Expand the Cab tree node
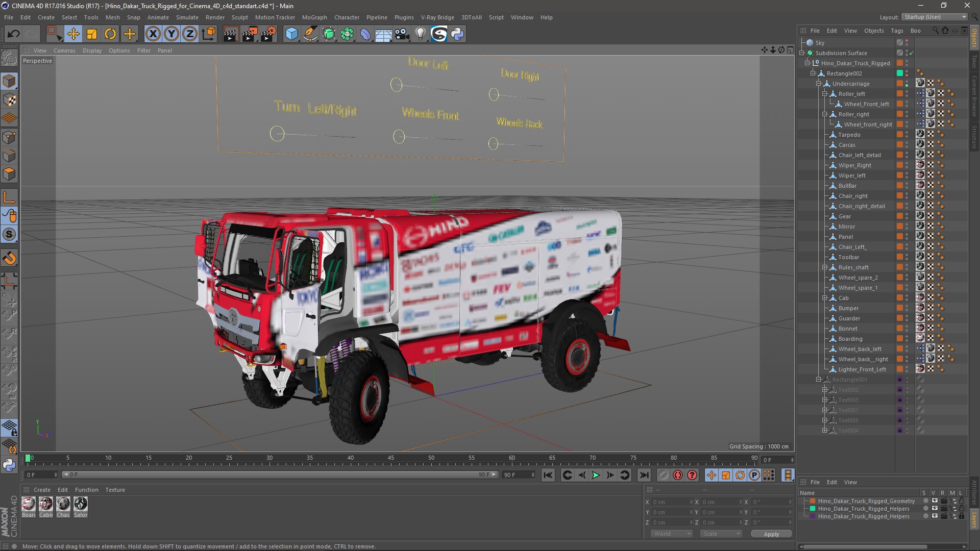980x551 pixels. (x=824, y=298)
